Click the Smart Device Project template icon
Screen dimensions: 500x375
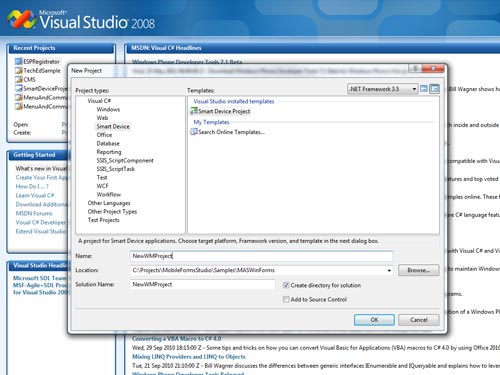tap(194, 111)
